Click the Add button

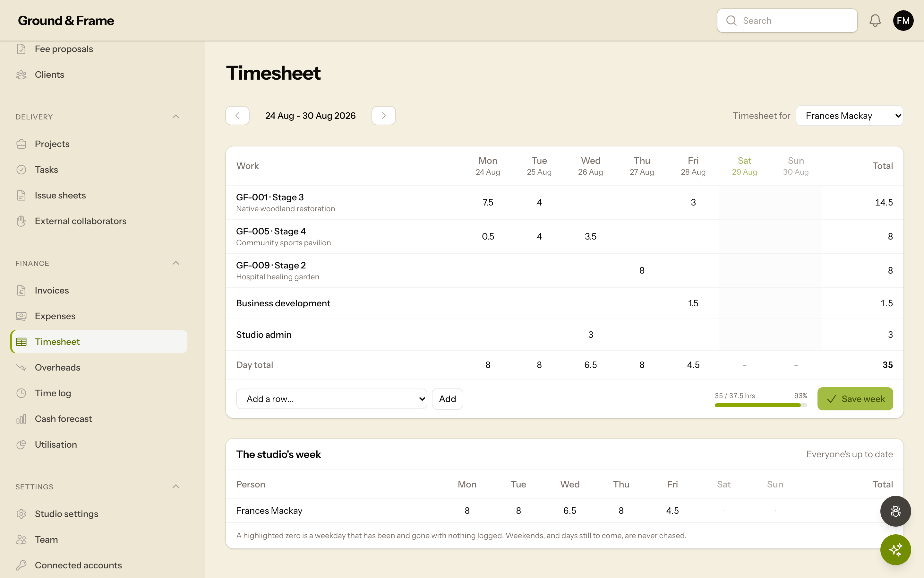point(448,399)
